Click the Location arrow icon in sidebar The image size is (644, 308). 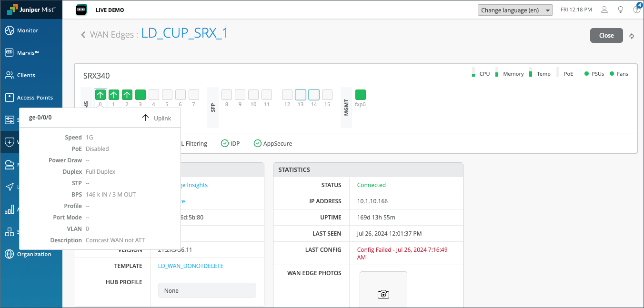coord(9,187)
